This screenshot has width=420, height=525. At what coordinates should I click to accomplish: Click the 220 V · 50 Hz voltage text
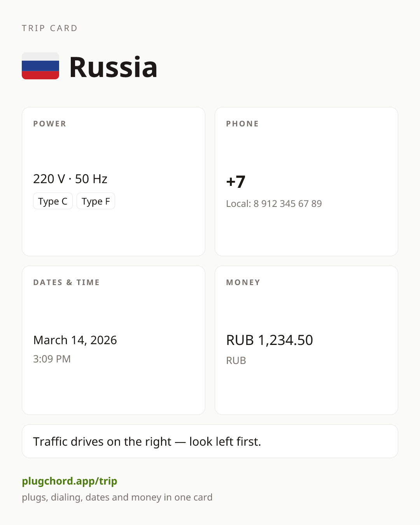click(x=70, y=179)
